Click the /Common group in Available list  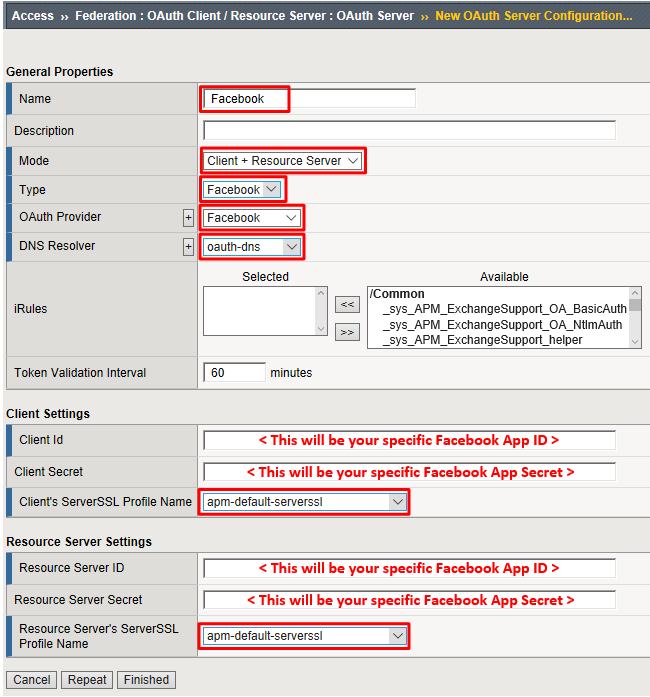coord(397,294)
